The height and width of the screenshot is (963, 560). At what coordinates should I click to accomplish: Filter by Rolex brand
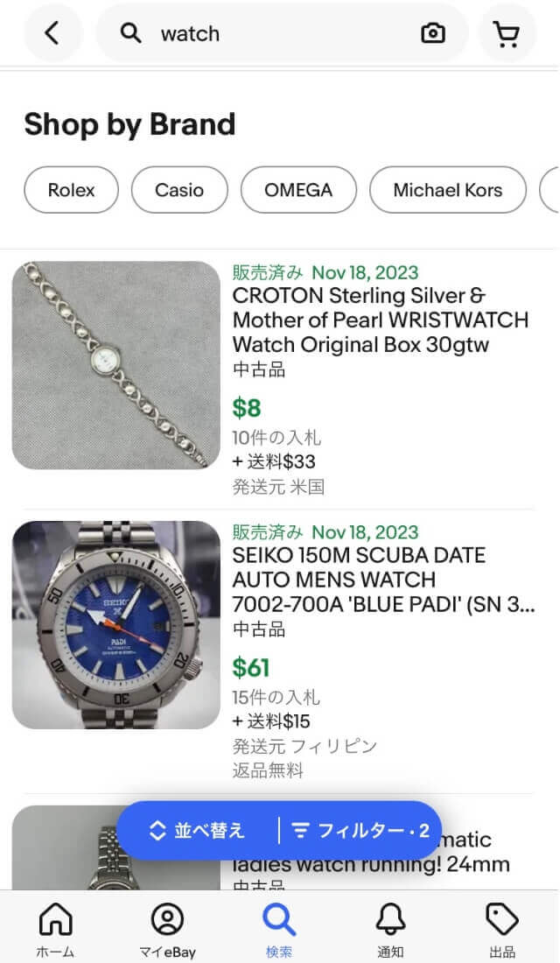tap(72, 190)
